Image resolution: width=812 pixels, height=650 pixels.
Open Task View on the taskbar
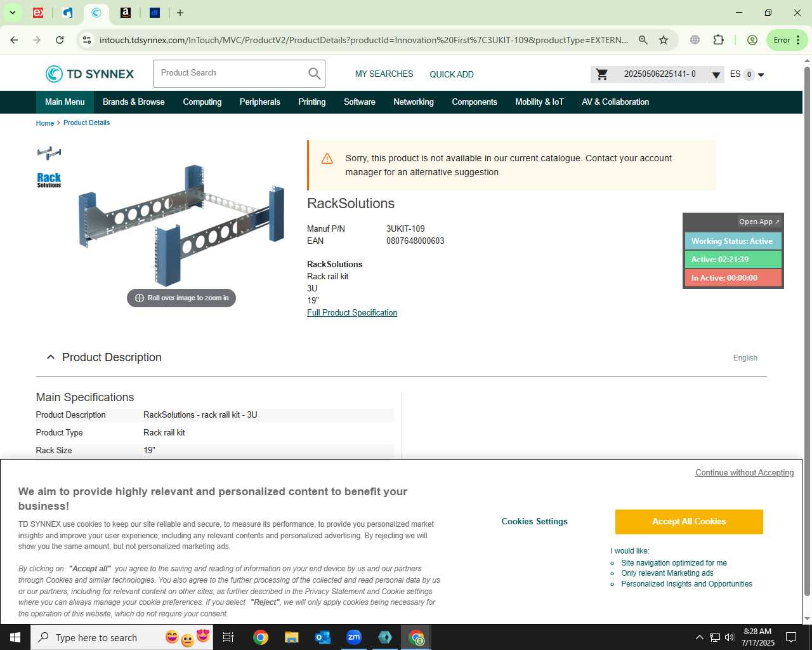(228, 637)
